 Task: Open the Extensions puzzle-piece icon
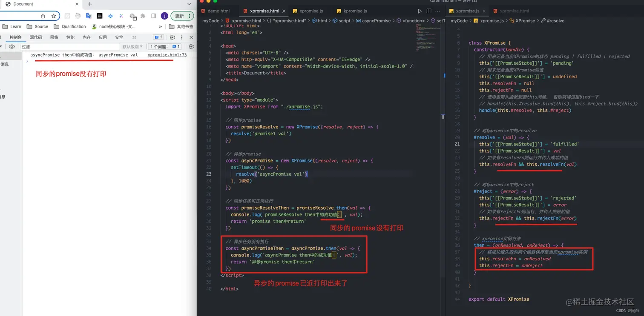click(143, 16)
